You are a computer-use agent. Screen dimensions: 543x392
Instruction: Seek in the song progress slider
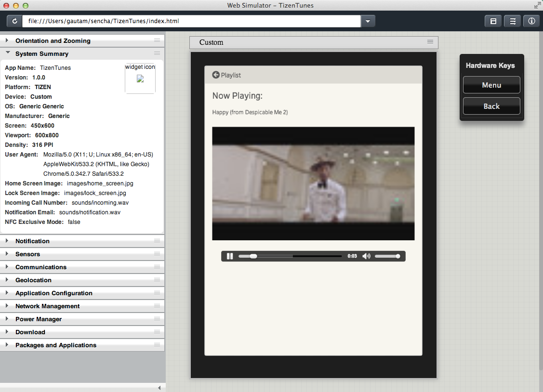click(290, 256)
